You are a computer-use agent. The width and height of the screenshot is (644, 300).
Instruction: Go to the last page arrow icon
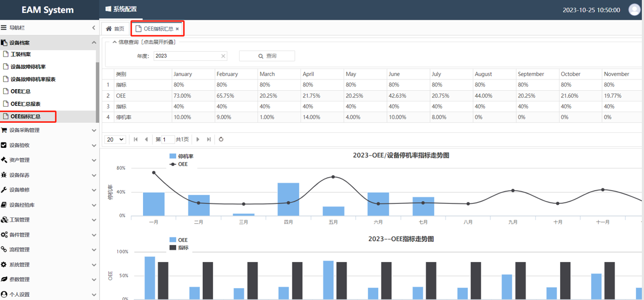[x=209, y=139]
